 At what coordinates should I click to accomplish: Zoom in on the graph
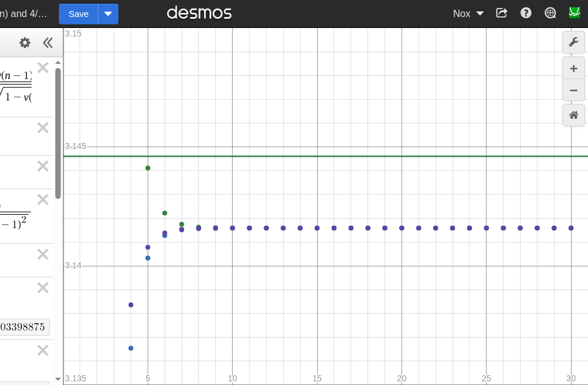573,68
